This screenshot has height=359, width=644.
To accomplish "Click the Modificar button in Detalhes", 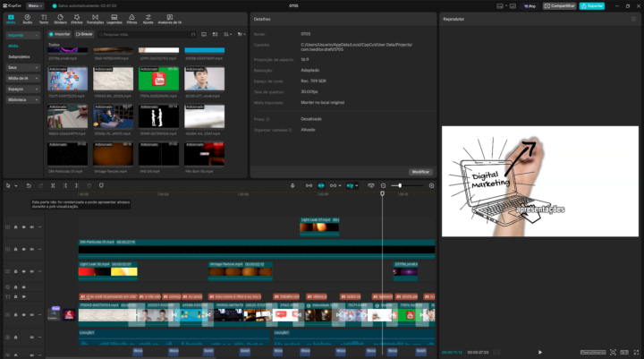I will (420, 172).
